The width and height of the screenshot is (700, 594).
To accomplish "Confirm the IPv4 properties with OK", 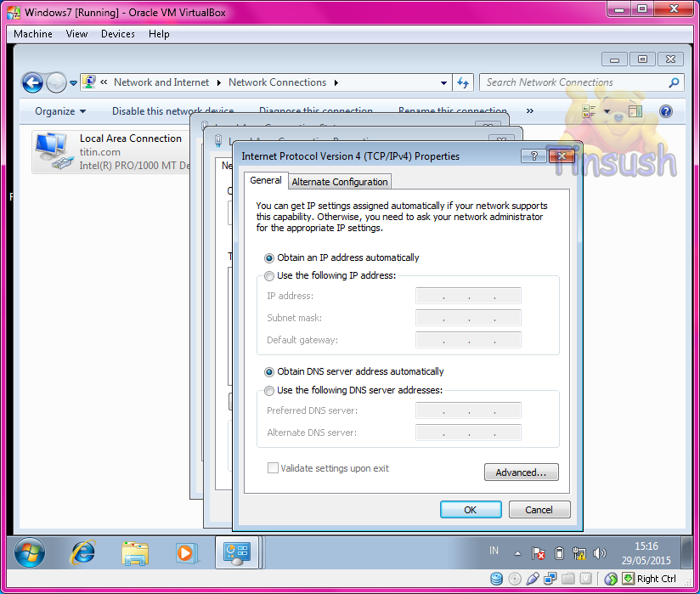I will 471,510.
